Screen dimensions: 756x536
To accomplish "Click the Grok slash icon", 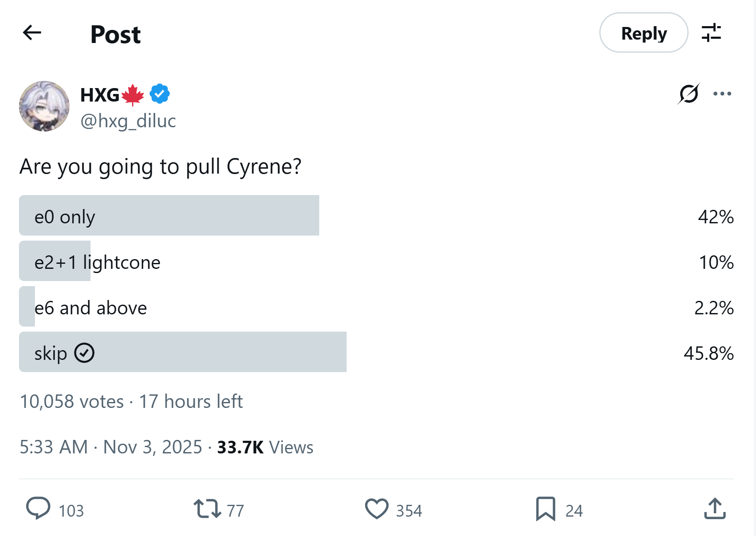I will pyautogui.click(x=689, y=94).
